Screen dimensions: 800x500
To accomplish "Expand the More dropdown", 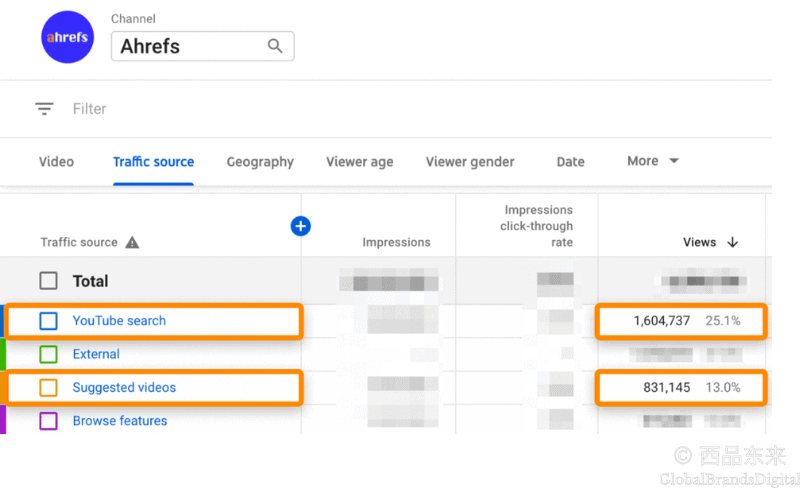I will (653, 161).
